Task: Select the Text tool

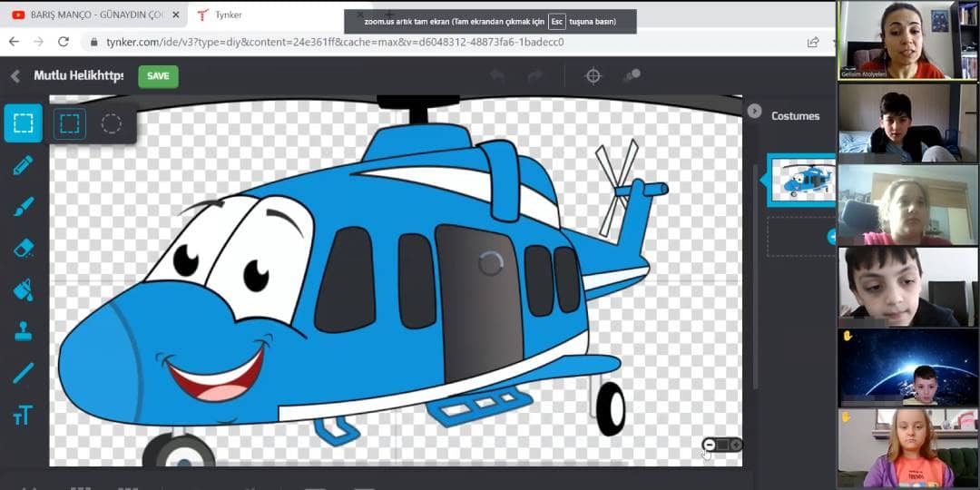Action: [x=23, y=415]
